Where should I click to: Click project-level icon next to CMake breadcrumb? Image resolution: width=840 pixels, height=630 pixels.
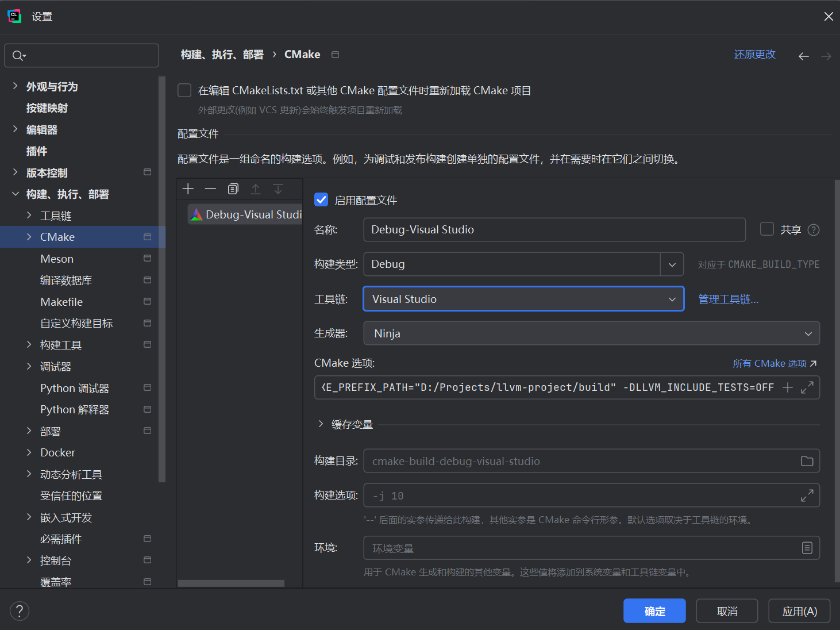[x=336, y=55]
